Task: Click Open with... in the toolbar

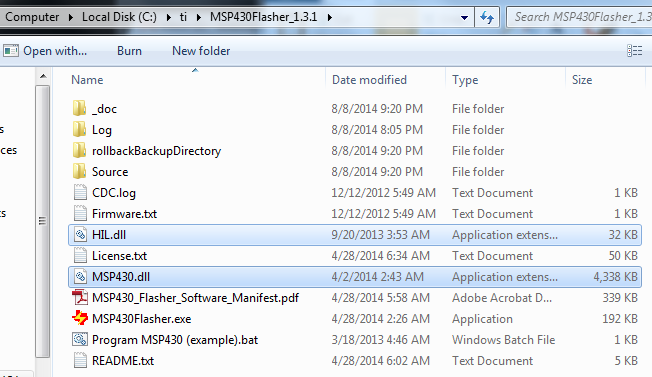Action: [x=55, y=51]
